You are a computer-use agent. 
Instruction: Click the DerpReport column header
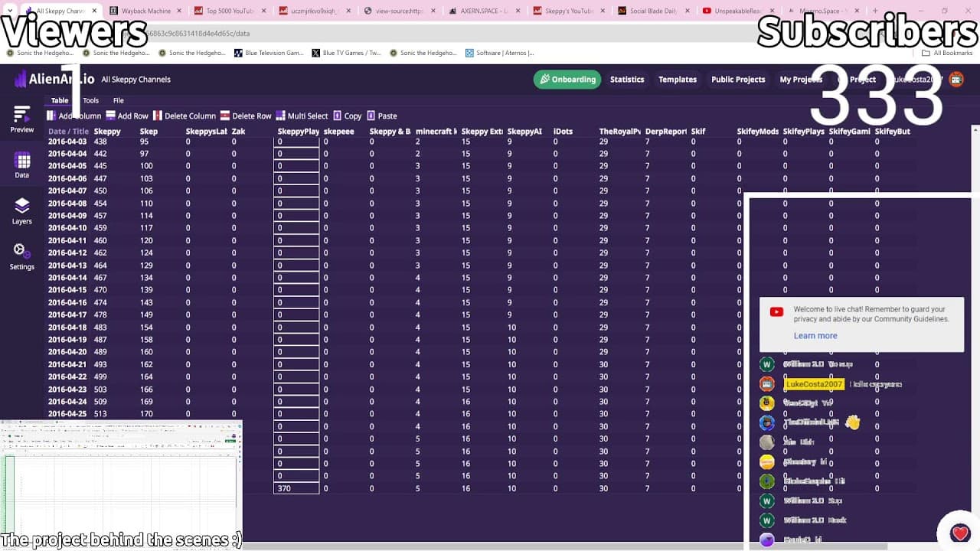(x=665, y=132)
